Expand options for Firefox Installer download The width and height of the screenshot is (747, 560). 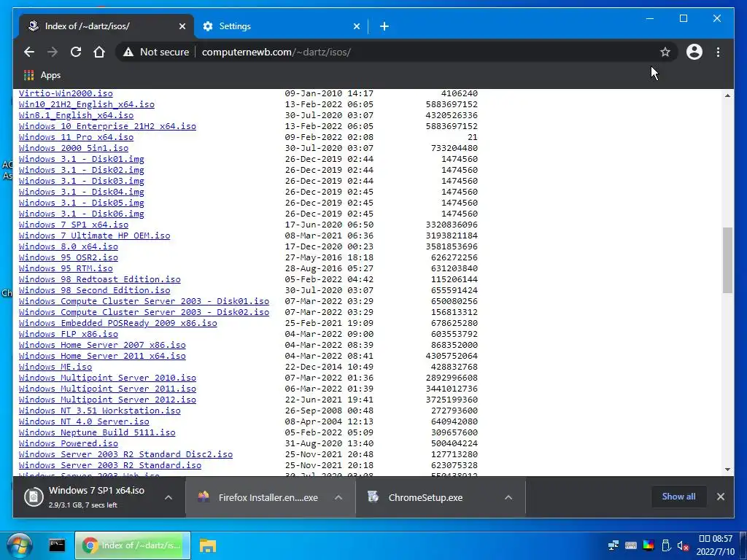(338, 497)
